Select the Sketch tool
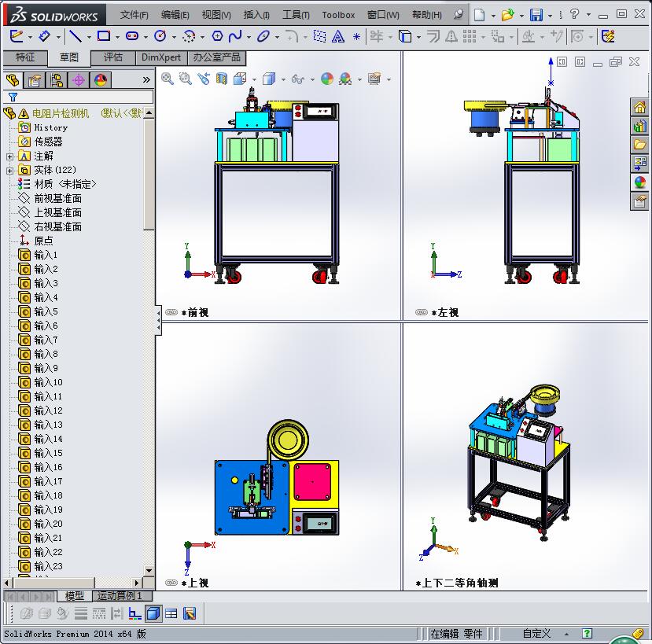This screenshot has height=644, width=652. pos(17,37)
